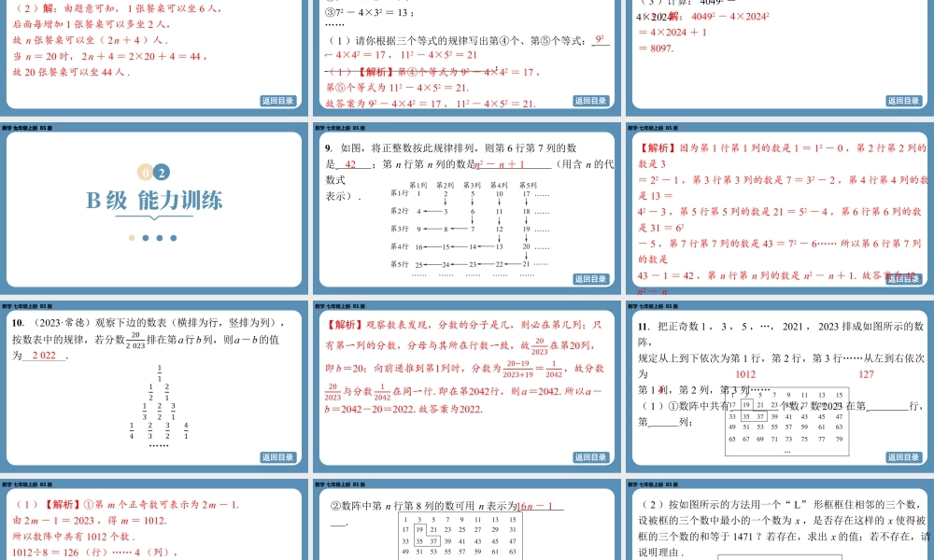Click the first blue dot below "B级 能力训练"
The image size is (934, 560).
tap(146, 237)
